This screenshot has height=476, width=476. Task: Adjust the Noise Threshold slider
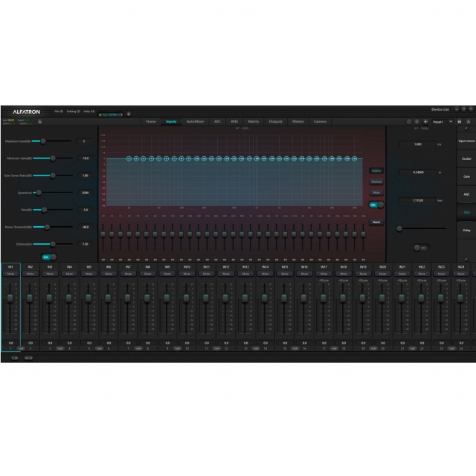[46, 227]
